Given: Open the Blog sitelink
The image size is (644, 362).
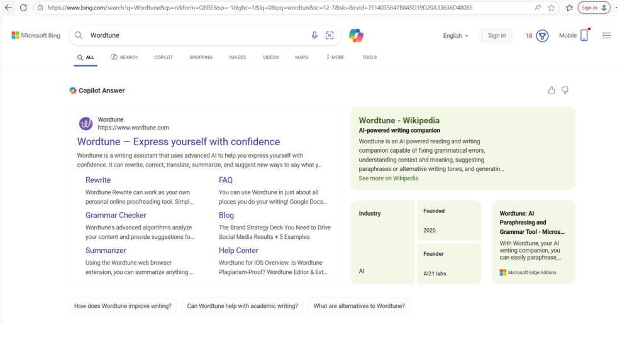Looking at the screenshot, I should (x=226, y=216).
